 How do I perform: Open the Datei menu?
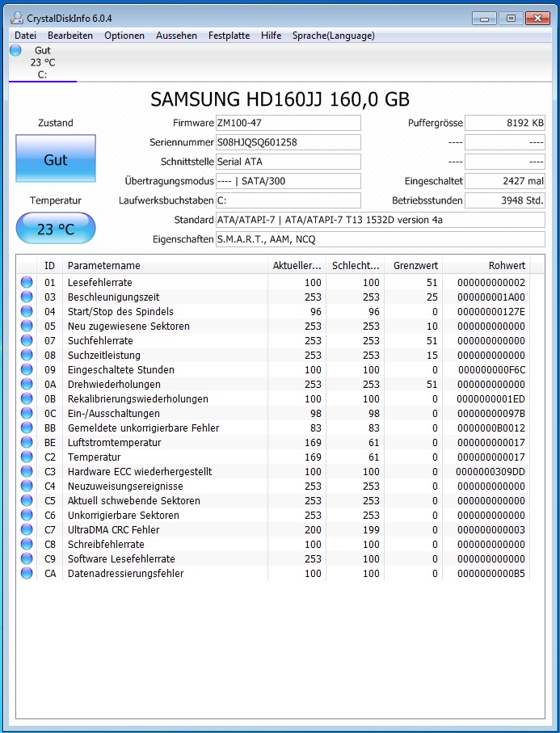click(x=25, y=36)
